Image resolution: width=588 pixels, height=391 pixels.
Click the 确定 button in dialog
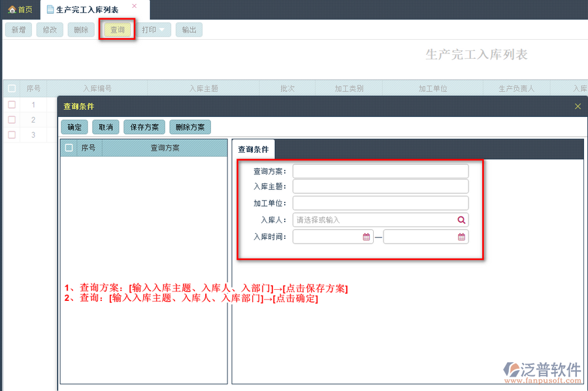click(74, 127)
